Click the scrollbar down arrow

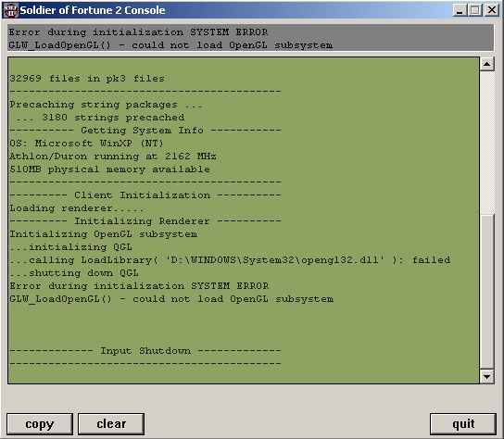[x=487, y=376]
